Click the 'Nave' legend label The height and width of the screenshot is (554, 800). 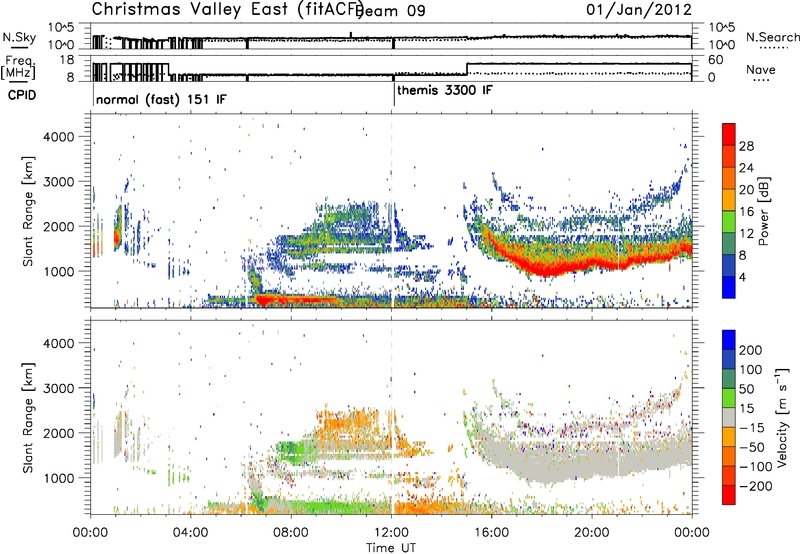click(x=761, y=70)
